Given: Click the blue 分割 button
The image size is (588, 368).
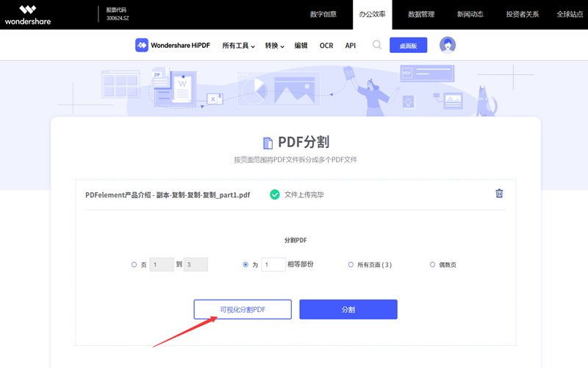Looking at the screenshot, I should [348, 309].
